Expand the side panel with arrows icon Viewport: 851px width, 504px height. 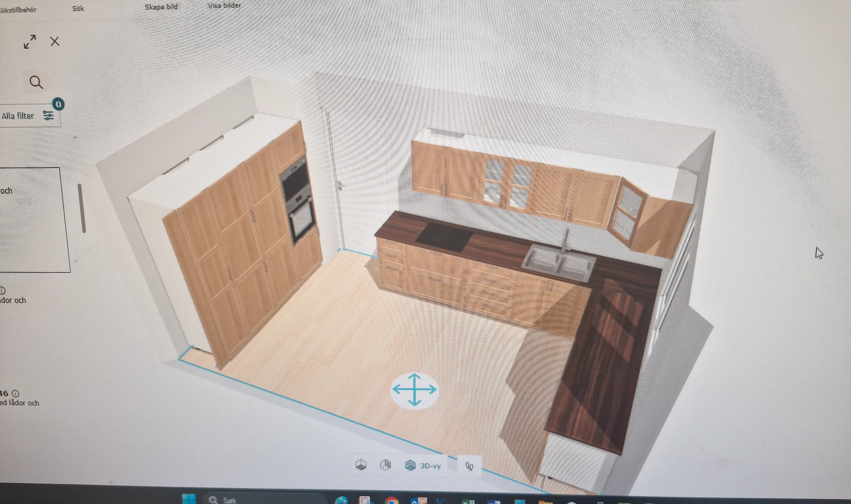(30, 42)
